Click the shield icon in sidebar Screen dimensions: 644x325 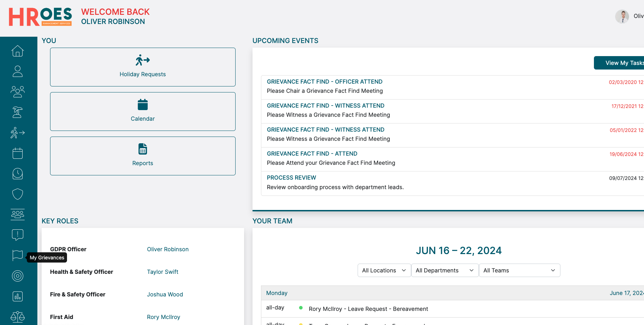pos(18,194)
